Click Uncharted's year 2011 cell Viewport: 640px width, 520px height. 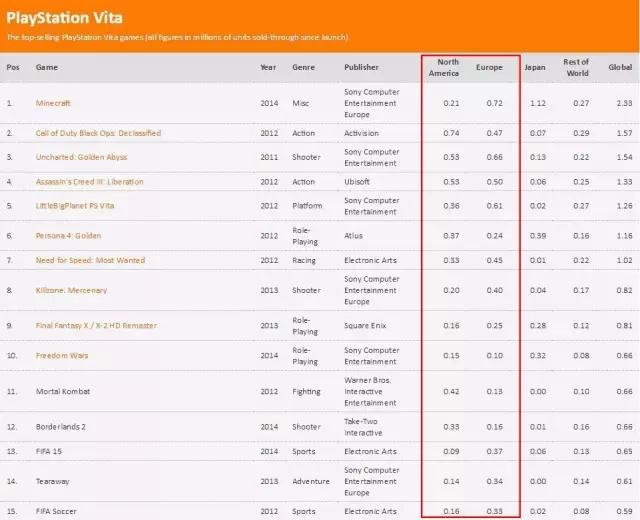tap(269, 157)
